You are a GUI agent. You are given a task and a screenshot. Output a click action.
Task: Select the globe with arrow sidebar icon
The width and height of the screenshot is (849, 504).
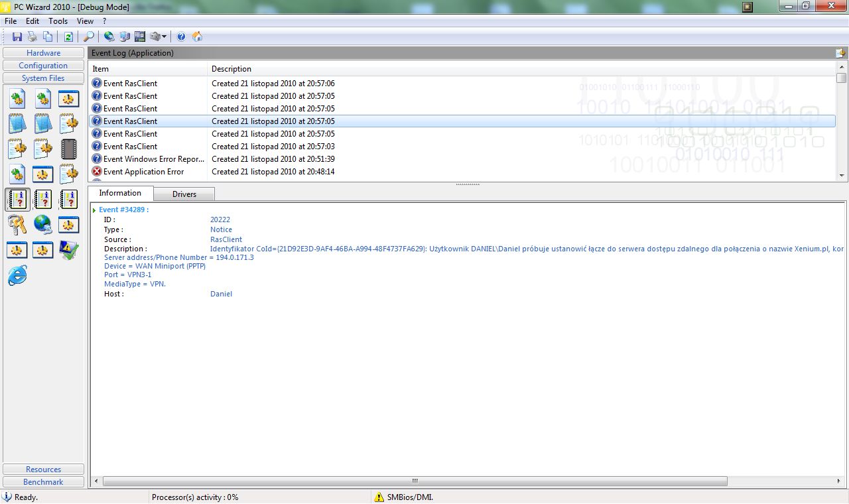pos(43,225)
